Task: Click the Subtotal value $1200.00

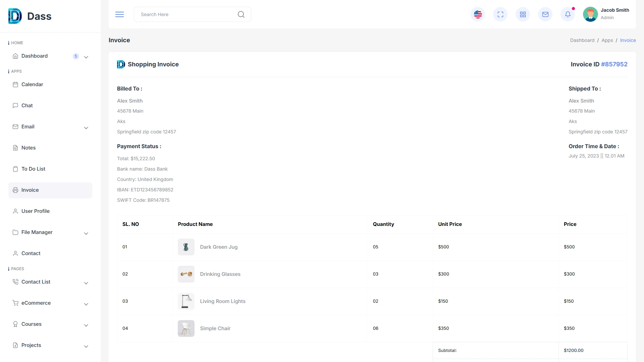Action: point(574,350)
